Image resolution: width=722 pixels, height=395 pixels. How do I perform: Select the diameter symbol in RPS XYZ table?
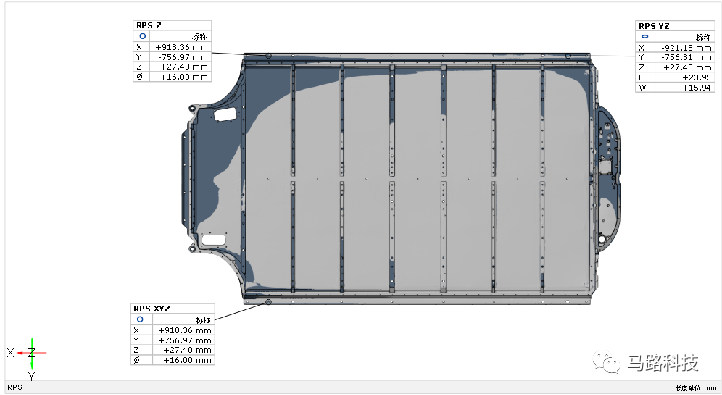click(x=136, y=360)
